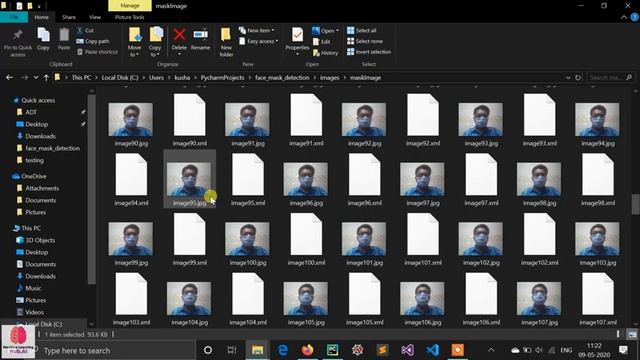Click the Manage contextual tab
Screen dimensions: 640x360
130,6
